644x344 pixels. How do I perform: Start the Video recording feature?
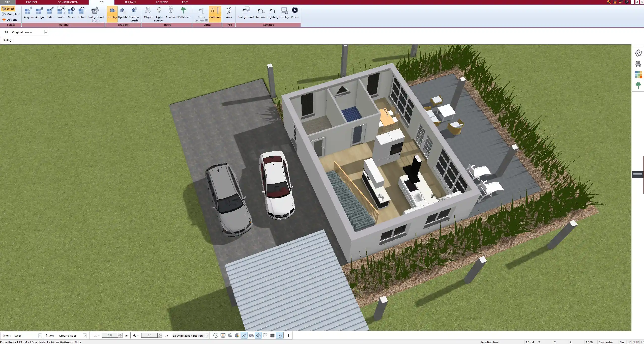294,13
